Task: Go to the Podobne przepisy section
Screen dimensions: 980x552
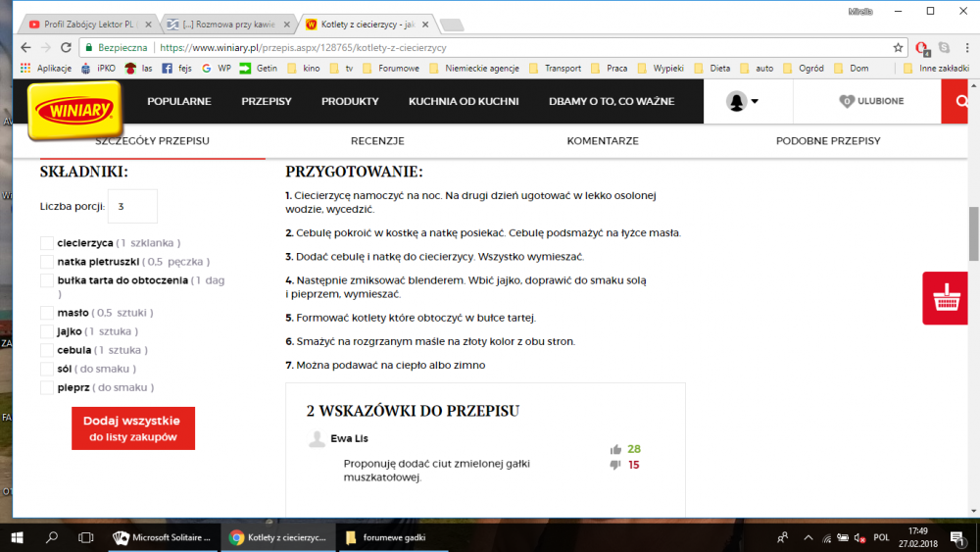Action: coord(827,141)
